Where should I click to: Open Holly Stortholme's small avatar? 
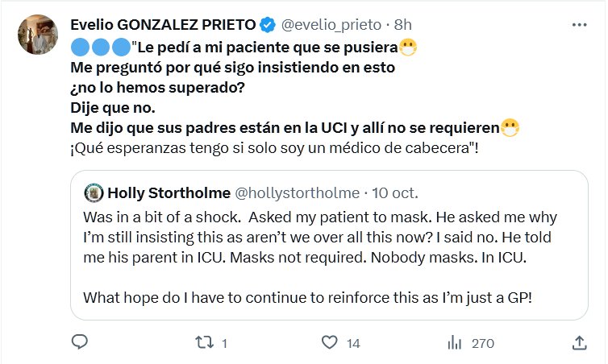[93, 193]
